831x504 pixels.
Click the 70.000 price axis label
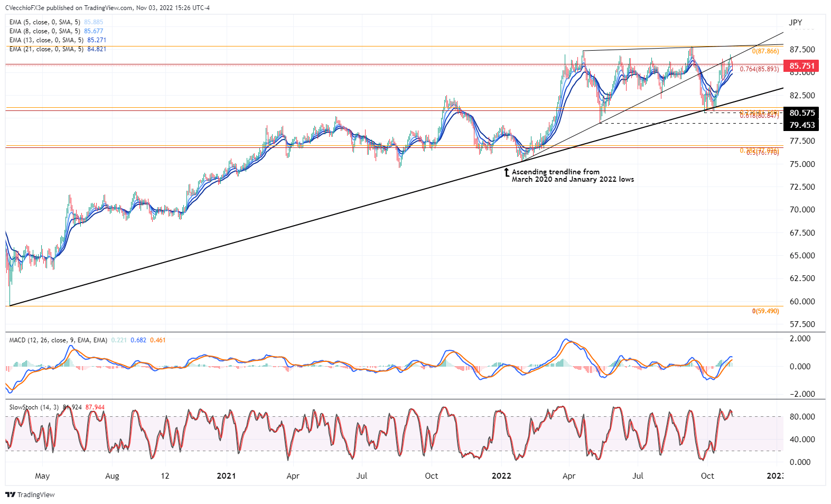click(x=802, y=210)
